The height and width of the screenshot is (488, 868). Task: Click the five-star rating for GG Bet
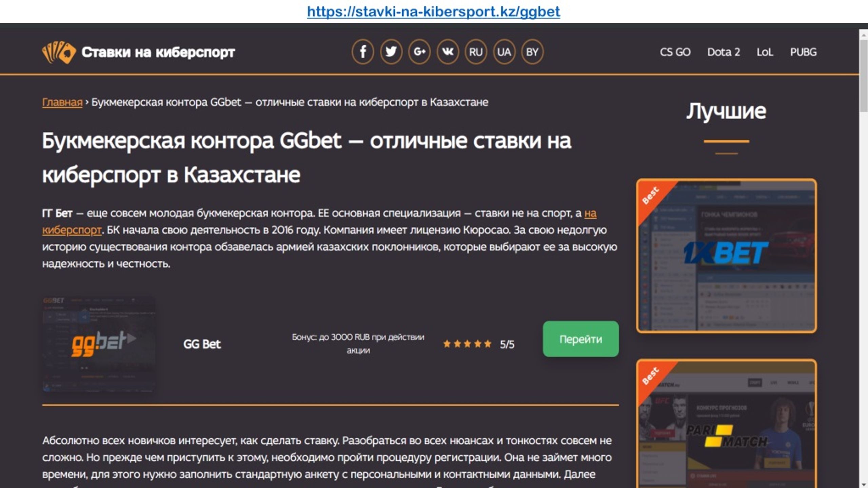tap(467, 344)
